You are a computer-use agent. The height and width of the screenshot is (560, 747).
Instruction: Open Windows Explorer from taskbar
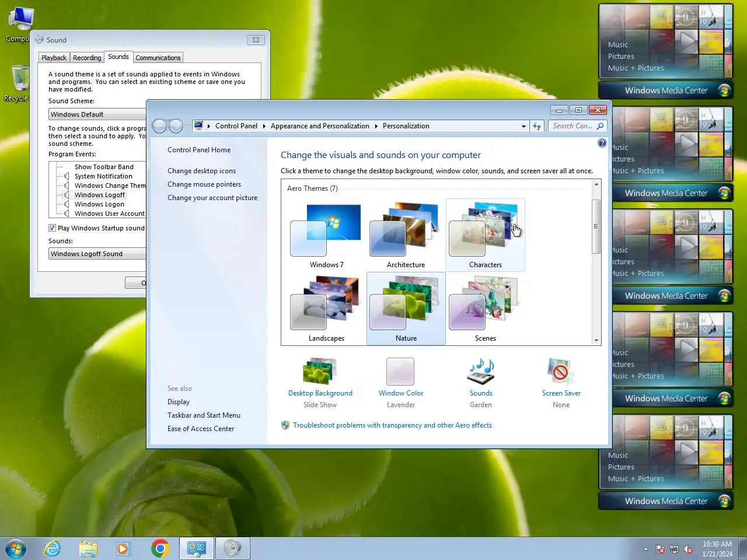tap(88, 548)
